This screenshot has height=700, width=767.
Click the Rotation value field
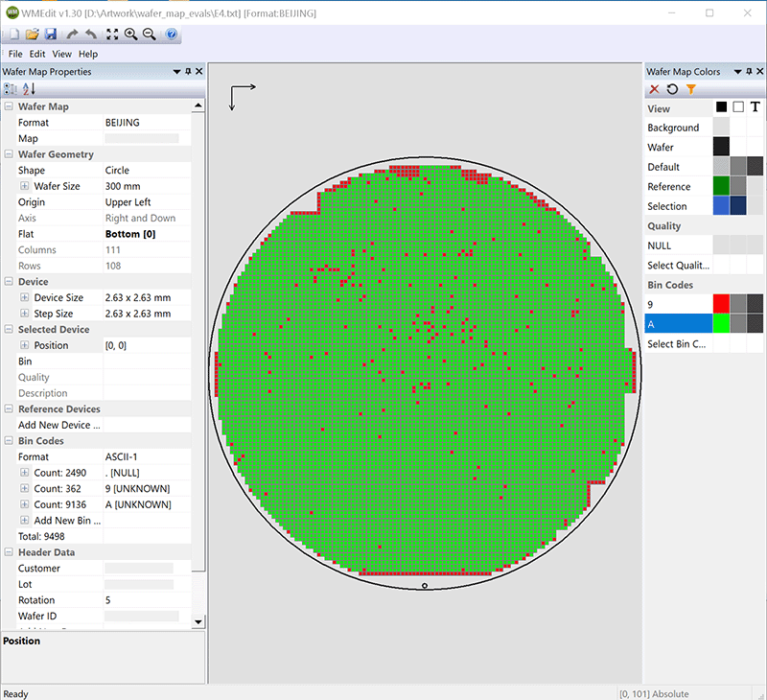[147, 599]
